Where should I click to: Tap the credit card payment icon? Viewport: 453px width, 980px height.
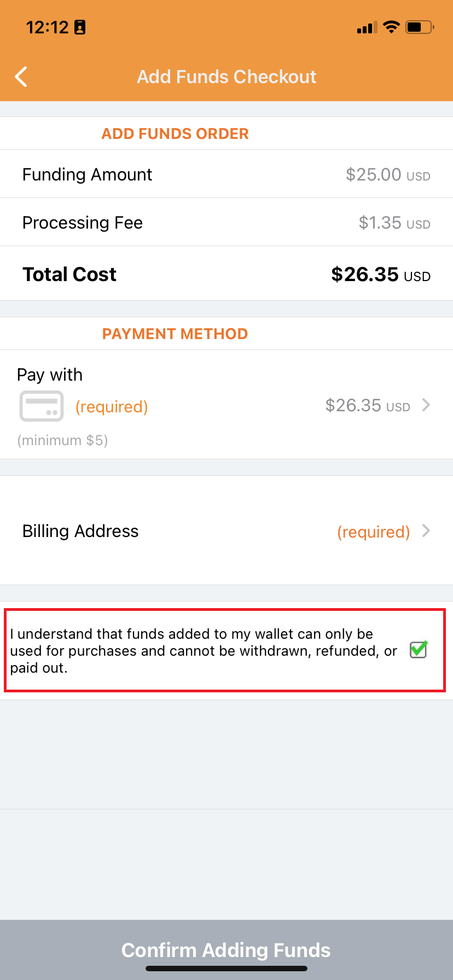[x=42, y=406]
